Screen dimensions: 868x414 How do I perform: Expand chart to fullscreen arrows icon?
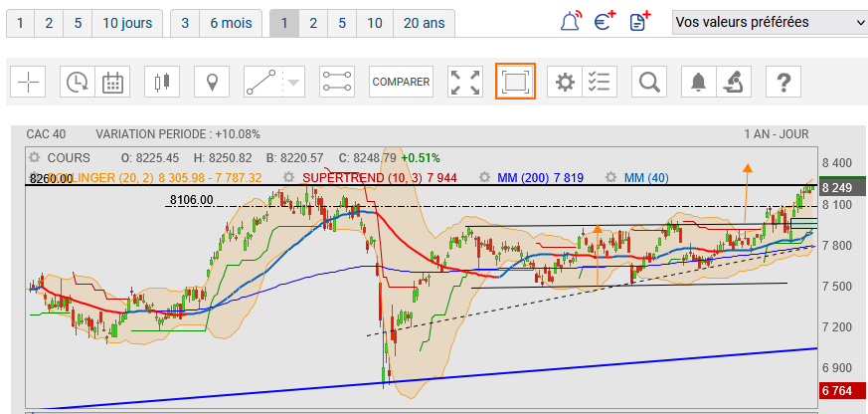click(x=465, y=82)
